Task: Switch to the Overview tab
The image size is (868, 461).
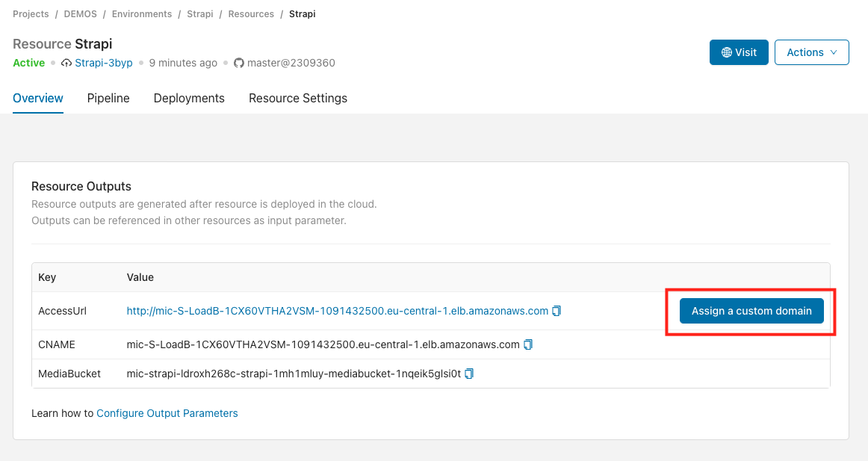Action: [37, 99]
